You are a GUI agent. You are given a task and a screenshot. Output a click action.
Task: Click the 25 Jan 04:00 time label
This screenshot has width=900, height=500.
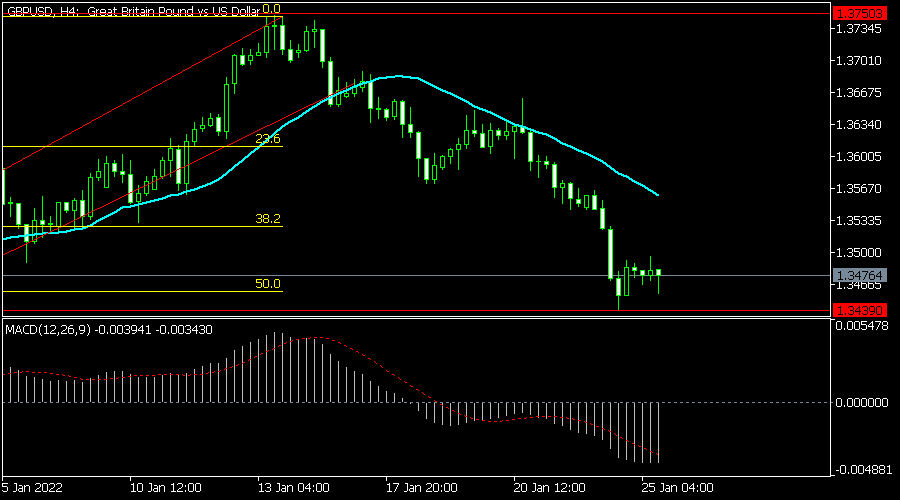pos(678,488)
